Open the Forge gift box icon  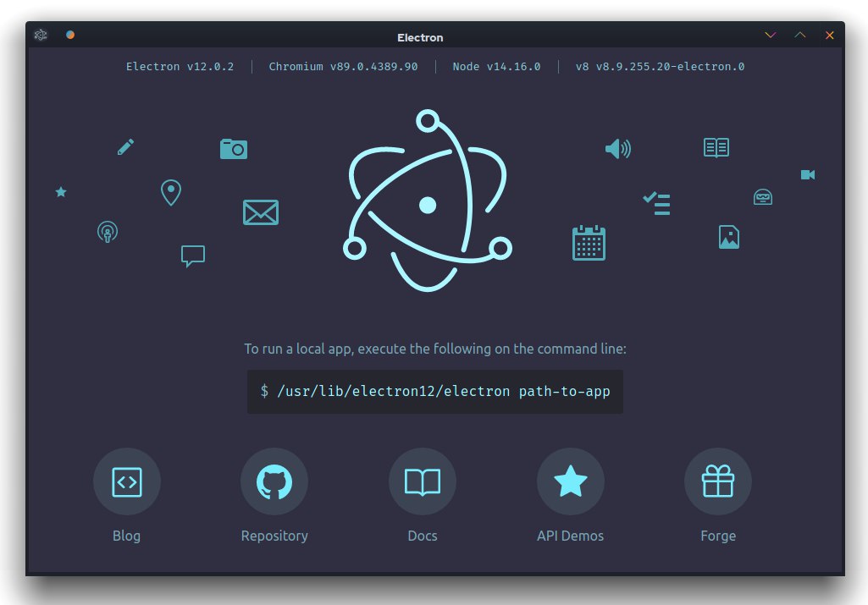[718, 481]
